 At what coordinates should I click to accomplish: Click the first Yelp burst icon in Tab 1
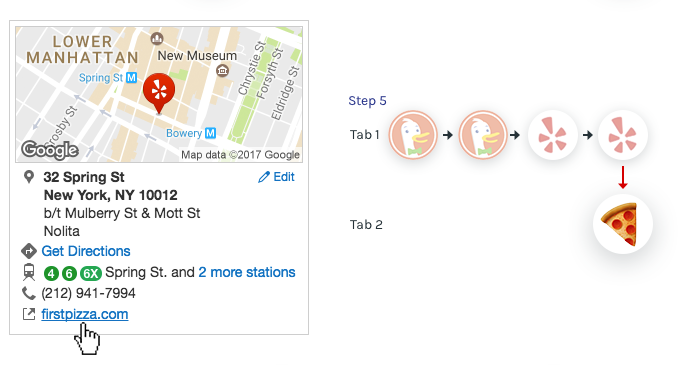coord(553,135)
